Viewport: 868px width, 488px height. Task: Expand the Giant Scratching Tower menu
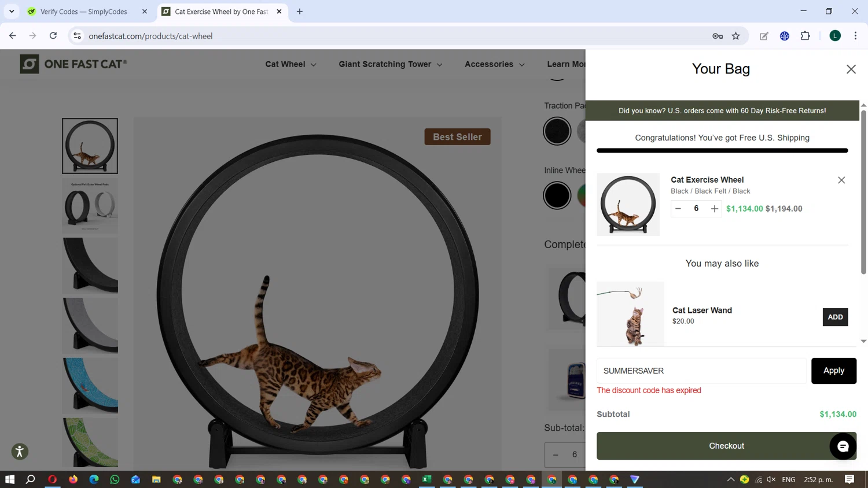391,64
